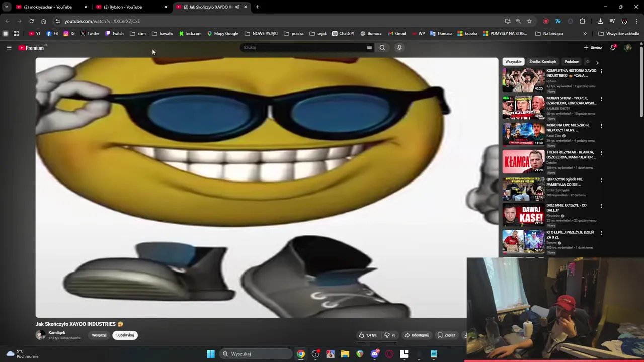Start voice search with microphone icon
The image size is (644, 362).
(x=399, y=48)
